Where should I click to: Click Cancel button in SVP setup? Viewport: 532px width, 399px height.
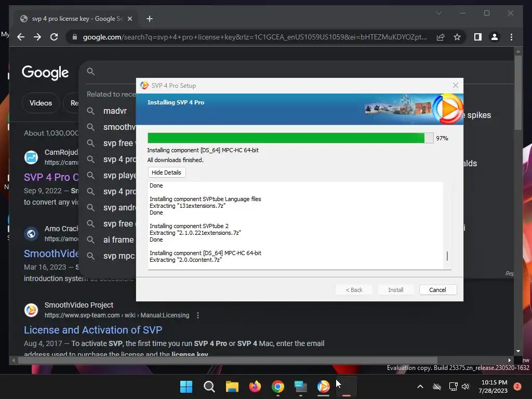(437, 290)
